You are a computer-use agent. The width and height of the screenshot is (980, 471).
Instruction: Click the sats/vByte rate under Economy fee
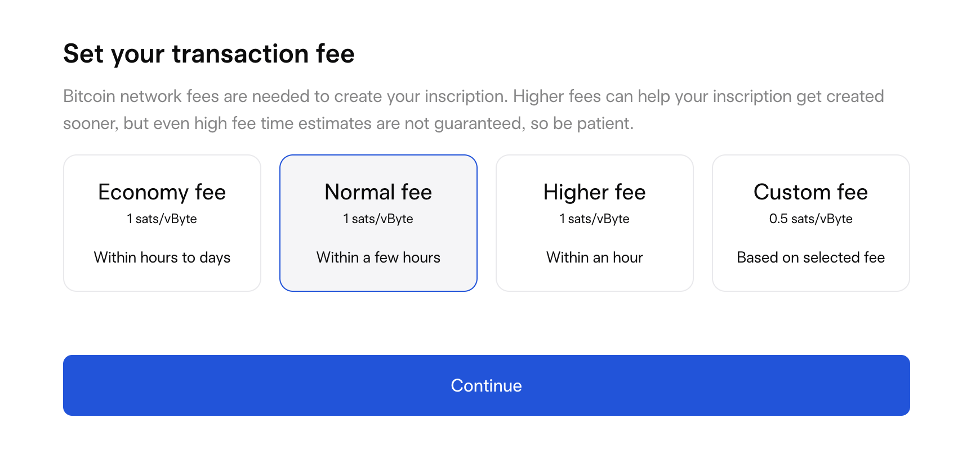click(x=162, y=219)
